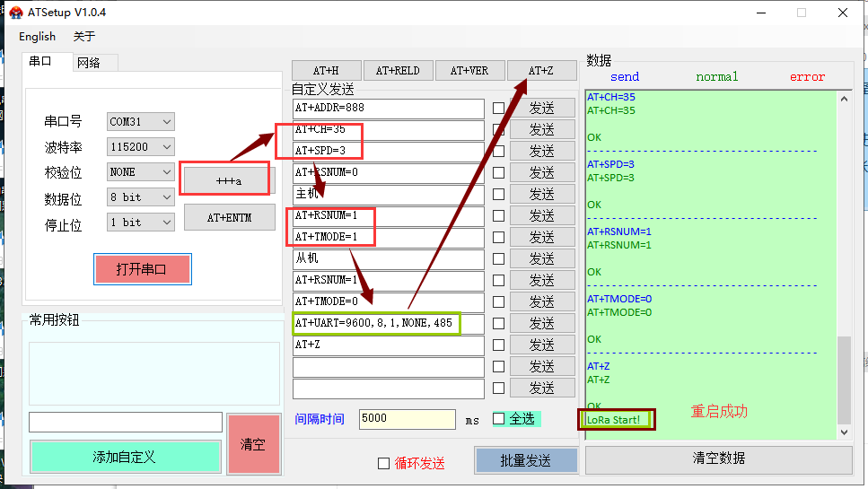
Task: Click the 间隔时间 5000 interval field
Action: (407, 419)
